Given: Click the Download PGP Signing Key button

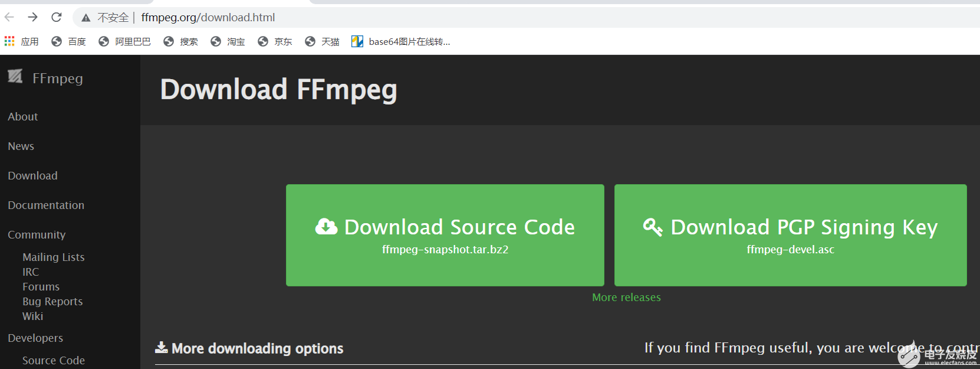Looking at the screenshot, I should tap(790, 235).
